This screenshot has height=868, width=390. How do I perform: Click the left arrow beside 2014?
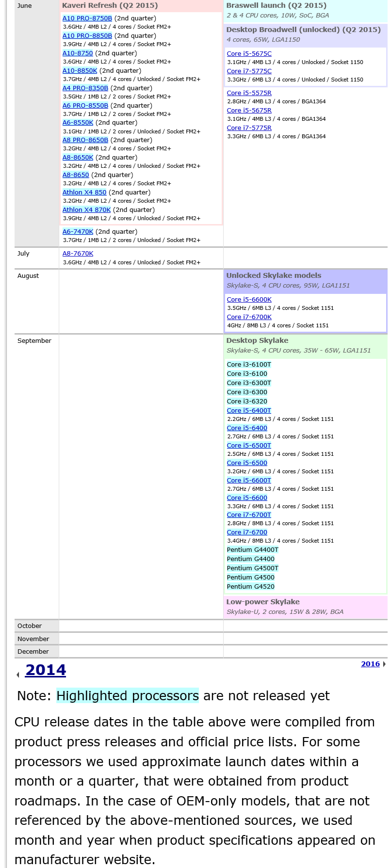18,675
